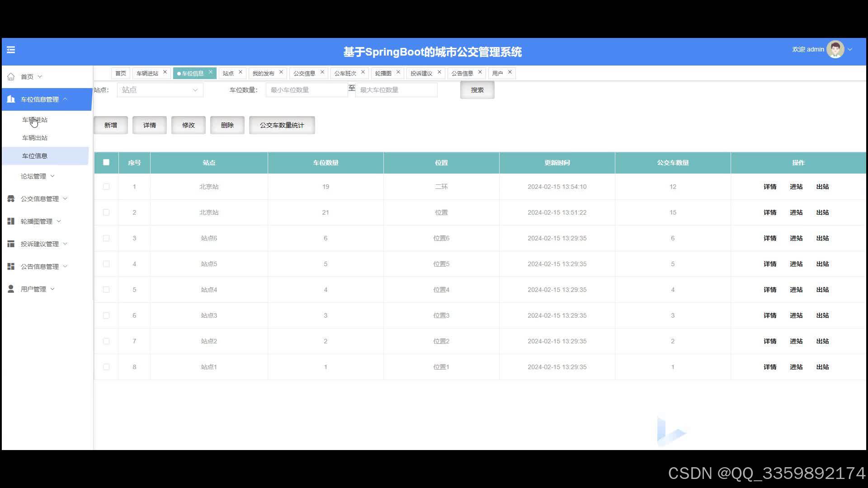Expand the 轮播图管理 sidebar menu
This screenshot has width=868, height=488.
coord(59,221)
